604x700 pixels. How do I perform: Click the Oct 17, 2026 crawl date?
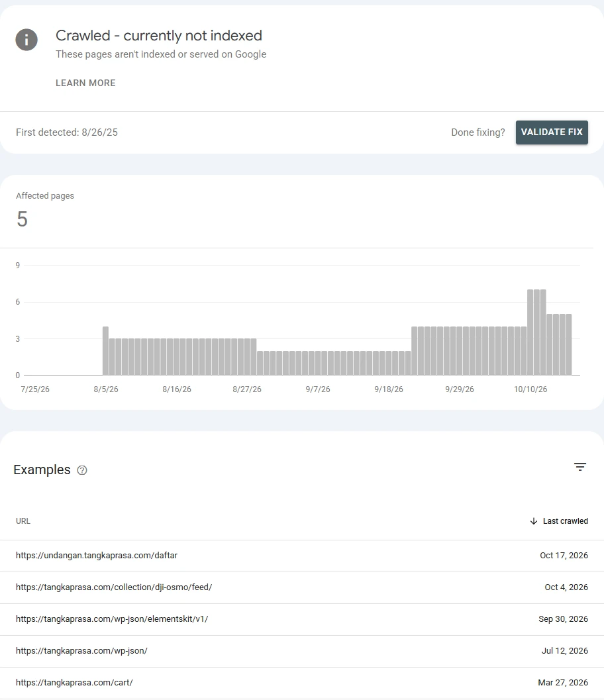[x=564, y=556]
